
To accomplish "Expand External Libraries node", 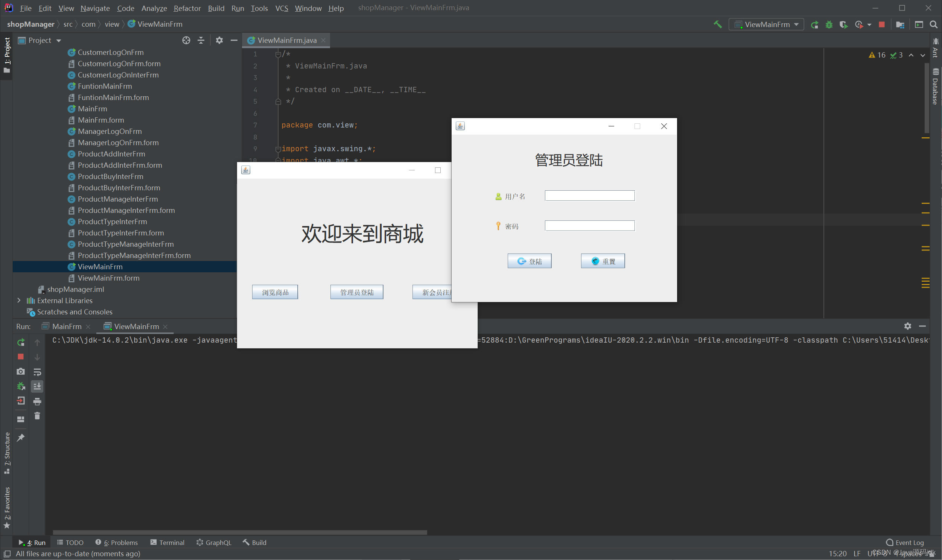I will 19,300.
